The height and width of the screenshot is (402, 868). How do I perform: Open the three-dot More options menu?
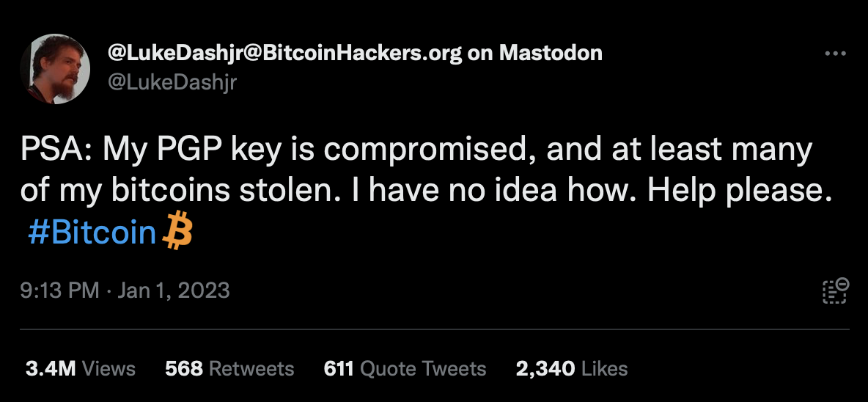(x=835, y=54)
